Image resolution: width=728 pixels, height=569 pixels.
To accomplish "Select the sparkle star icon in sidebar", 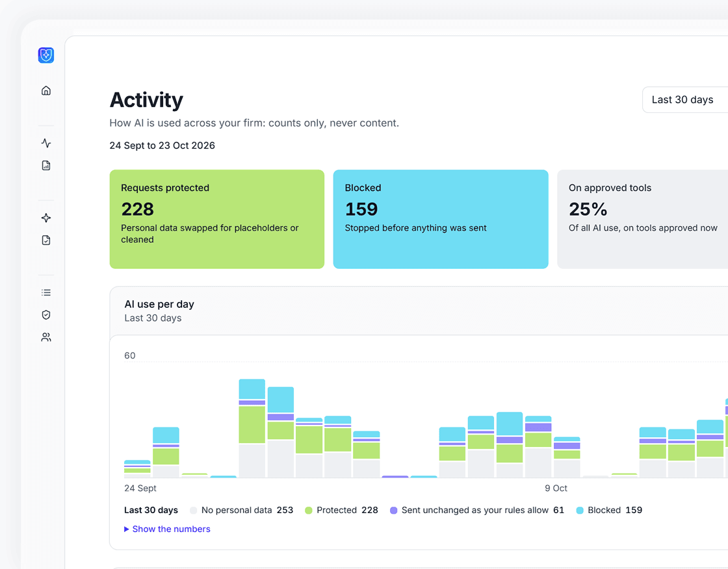I will tap(46, 218).
